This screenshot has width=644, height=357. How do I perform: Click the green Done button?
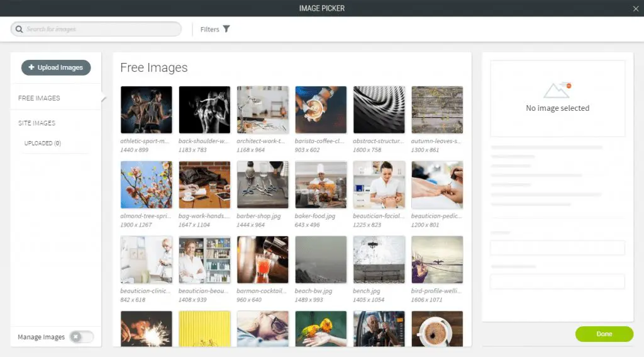point(604,334)
